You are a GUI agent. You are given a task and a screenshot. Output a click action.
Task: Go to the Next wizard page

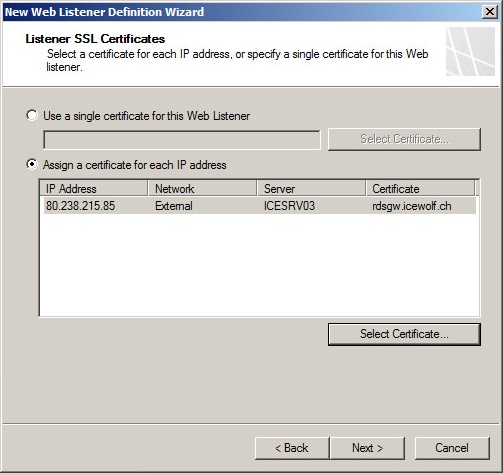pos(367,448)
